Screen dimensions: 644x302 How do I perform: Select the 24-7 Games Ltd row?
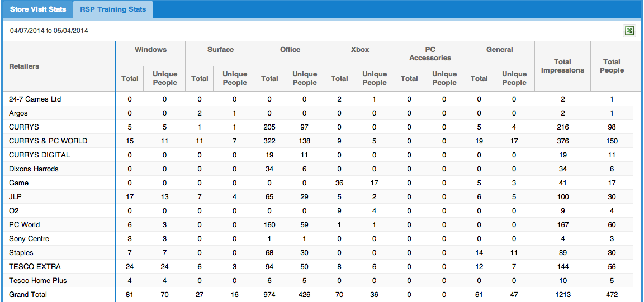[x=35, y=99]
